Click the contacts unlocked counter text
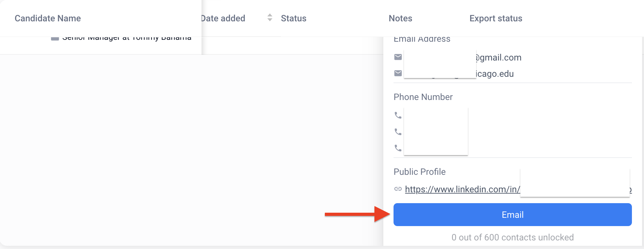 click(x=512, y=237)
